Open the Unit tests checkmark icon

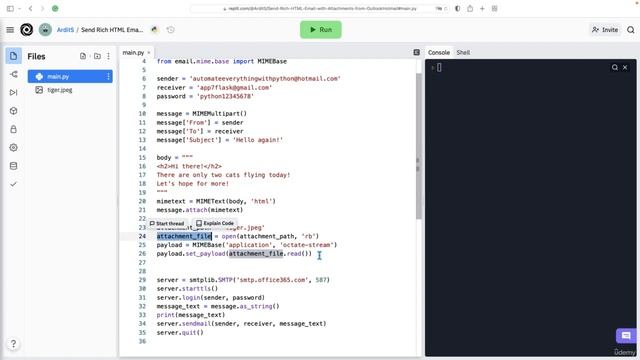click(x=13, y=184)
